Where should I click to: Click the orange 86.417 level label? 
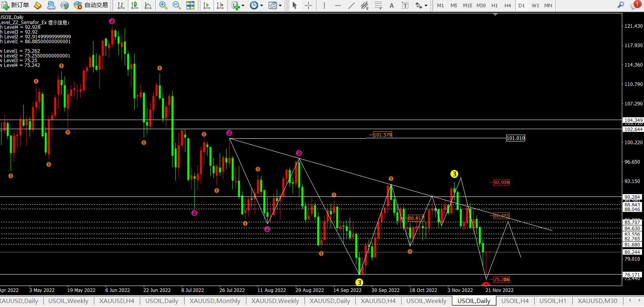click(416, 218)
